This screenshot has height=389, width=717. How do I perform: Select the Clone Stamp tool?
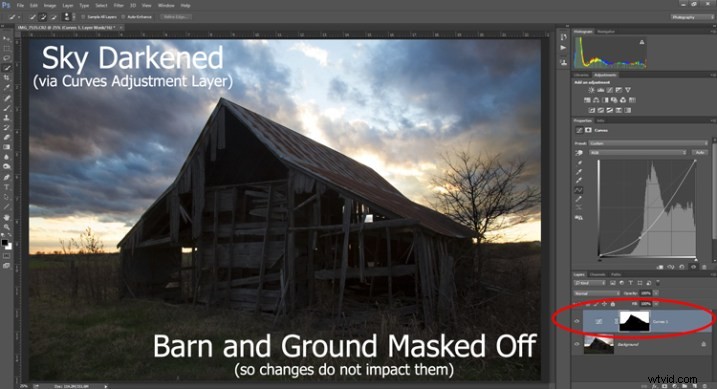(6, 118)
